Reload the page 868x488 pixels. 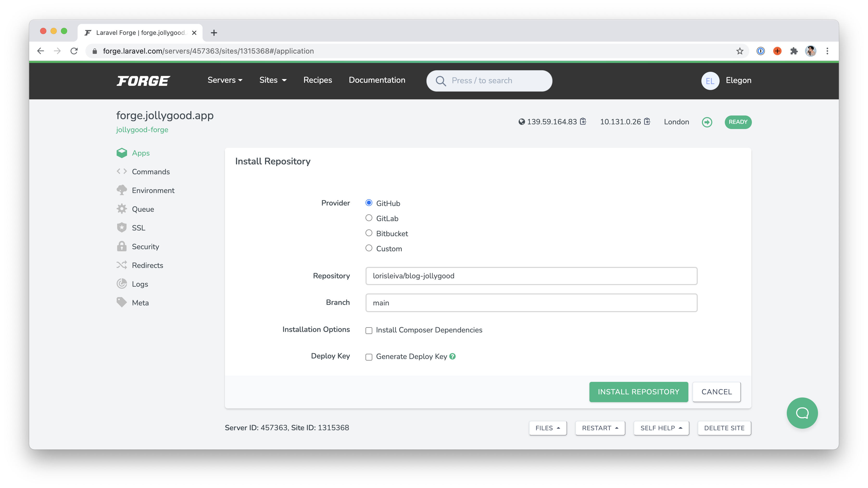74,51
